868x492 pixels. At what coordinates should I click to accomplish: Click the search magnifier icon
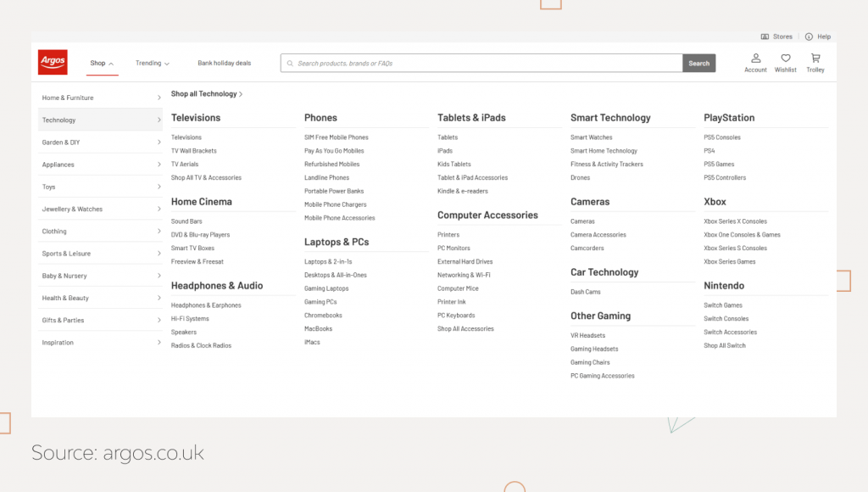click(292, 63)
